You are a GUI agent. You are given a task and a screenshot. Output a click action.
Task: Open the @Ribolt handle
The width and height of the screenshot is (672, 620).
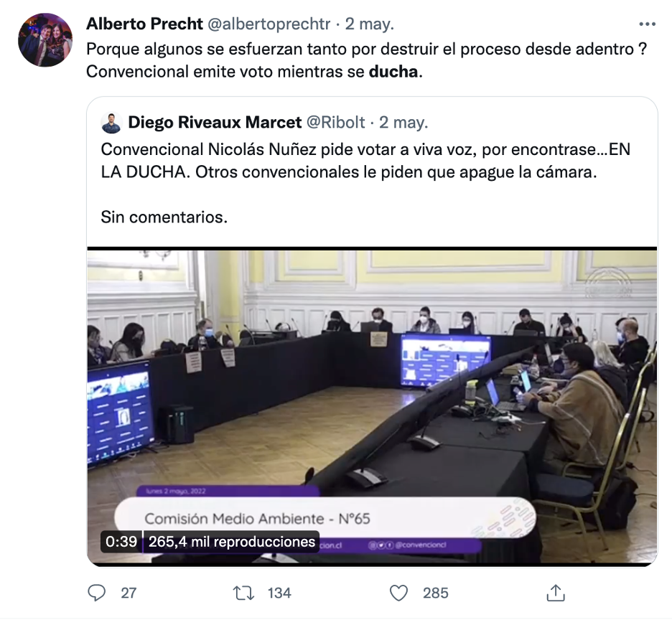(335, 123)
